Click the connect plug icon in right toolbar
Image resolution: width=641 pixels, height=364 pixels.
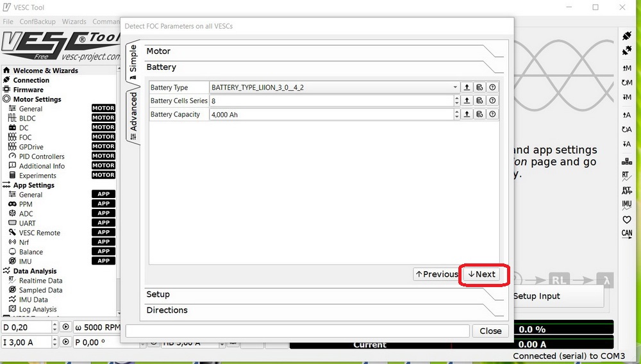pos(627,36)
